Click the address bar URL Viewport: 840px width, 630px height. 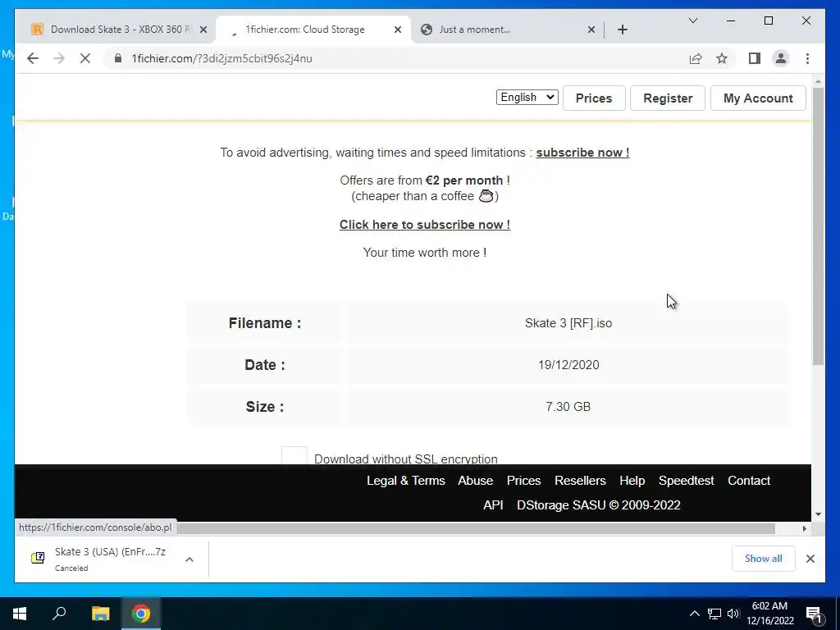[x=221, y=58]
